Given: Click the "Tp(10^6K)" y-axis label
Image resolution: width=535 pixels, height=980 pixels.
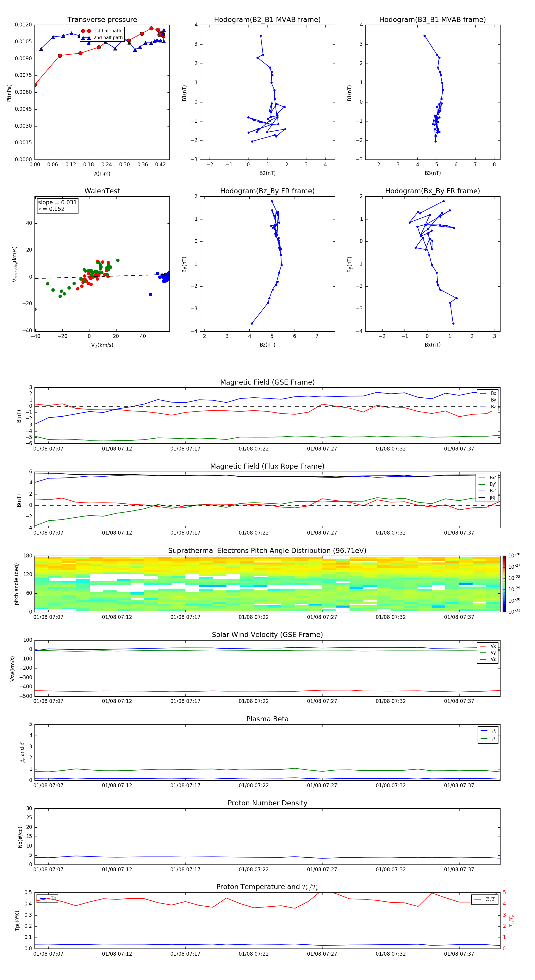Looking at the screenshot, I should pyautogui.click(x=17, y=921).
